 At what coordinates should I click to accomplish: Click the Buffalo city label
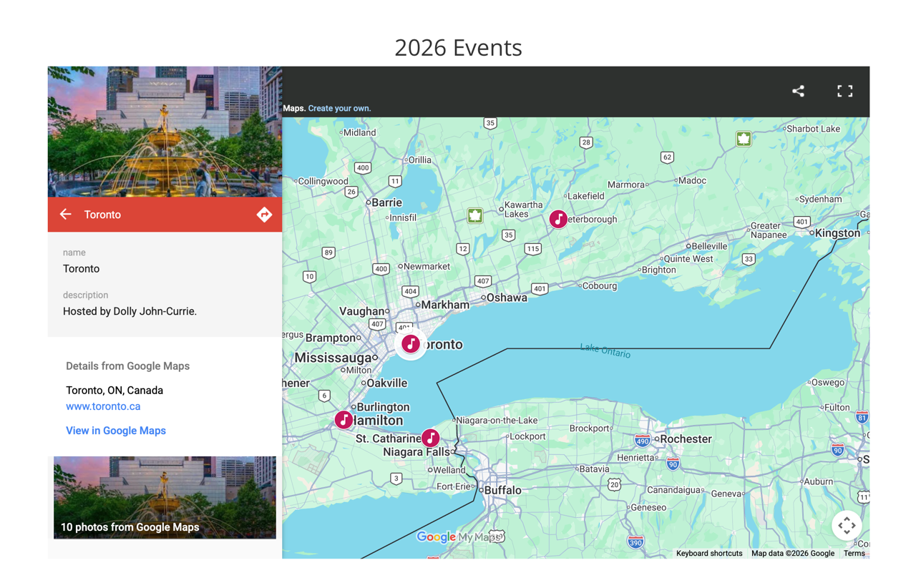coord(503,490)
